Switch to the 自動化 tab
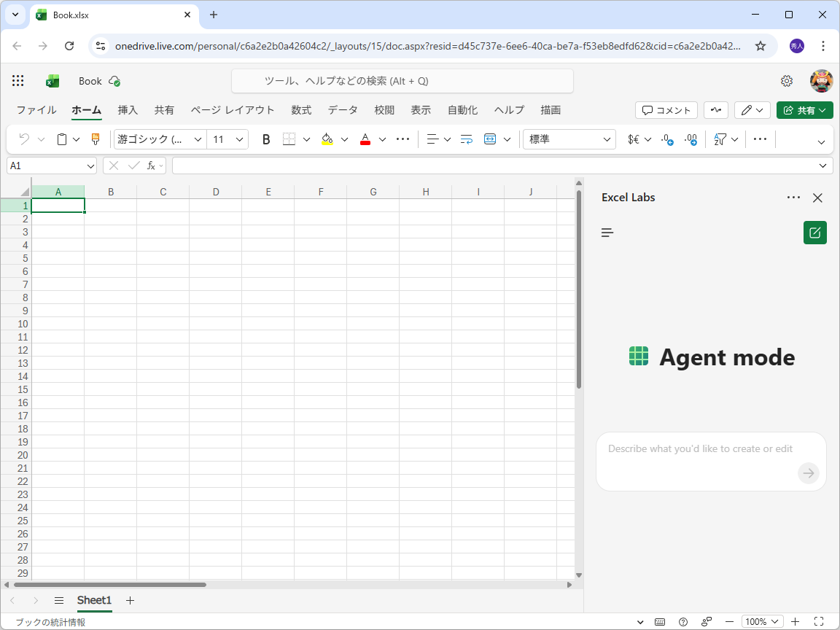 [462, 110]
